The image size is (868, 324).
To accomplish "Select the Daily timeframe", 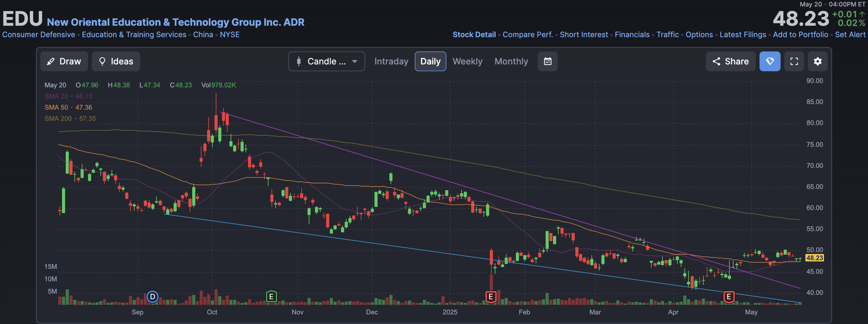I will click(430, 61).
